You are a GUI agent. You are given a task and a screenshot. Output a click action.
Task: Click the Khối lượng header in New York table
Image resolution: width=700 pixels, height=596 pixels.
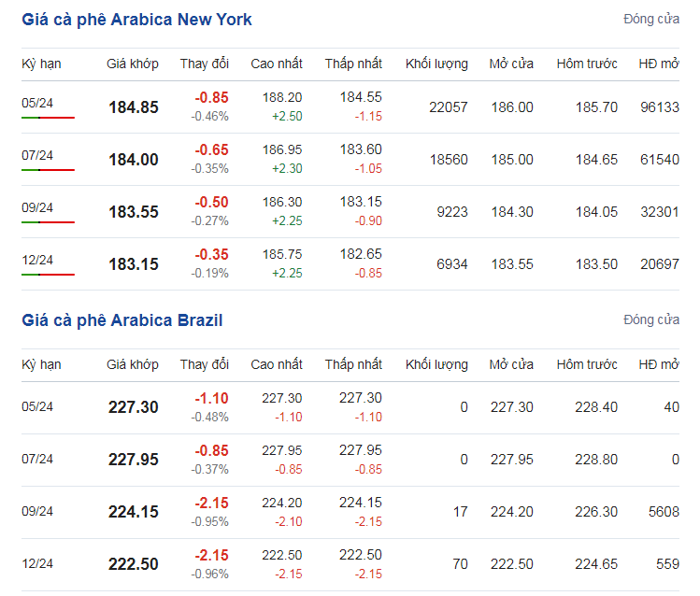[x=436, y=64]
